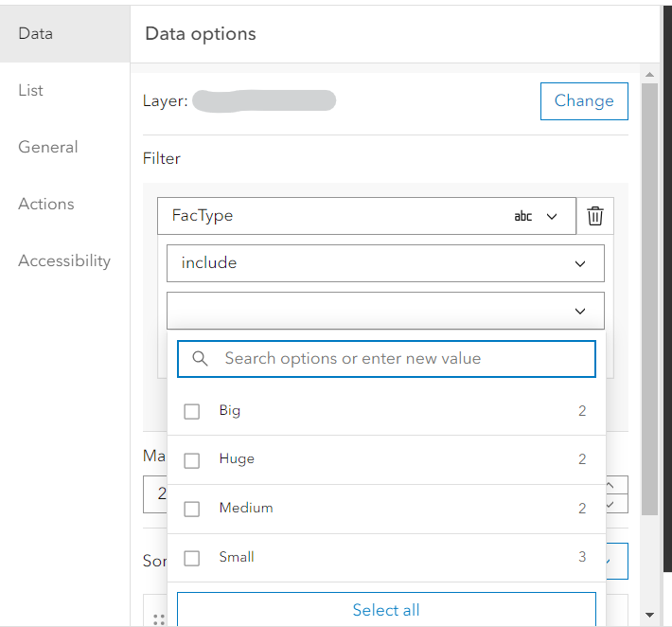Click the abc field type icon
The width and height of the screenshot is (672, 627).
click(x=522, y=216)
